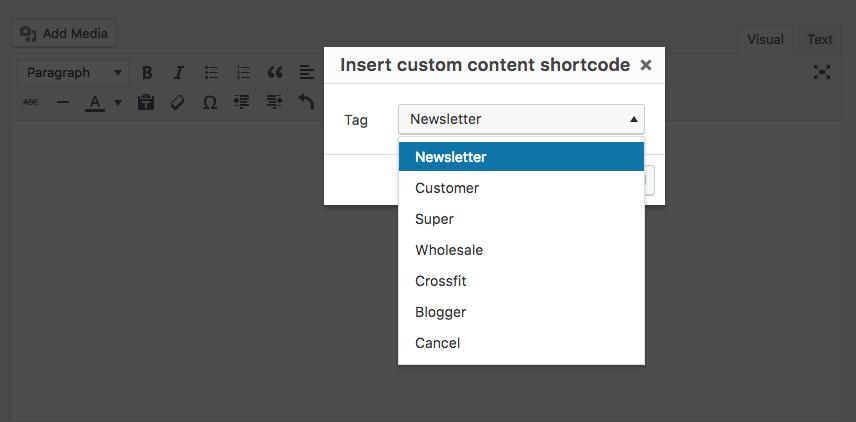
Task: Apply the current text color
Action: click(x=95, y=102)
